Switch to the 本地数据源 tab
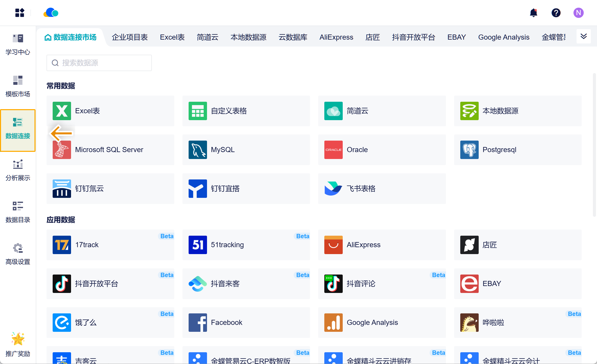 (x=248, y=37)
